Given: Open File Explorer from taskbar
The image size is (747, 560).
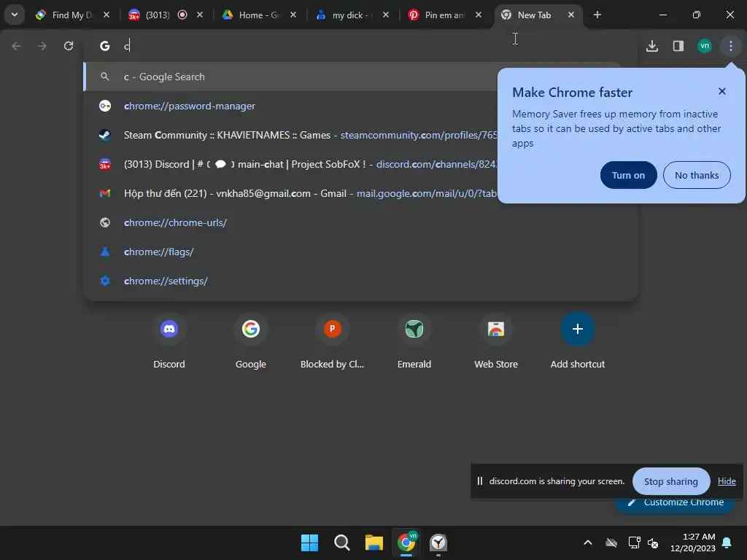Looking at the screenshot, I should pyautogui.click(x=374, y=542).
